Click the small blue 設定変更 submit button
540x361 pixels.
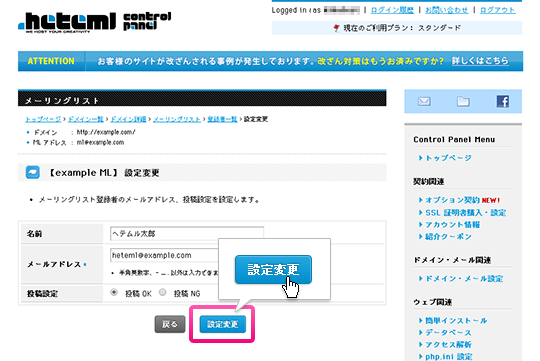coord(223,324)
